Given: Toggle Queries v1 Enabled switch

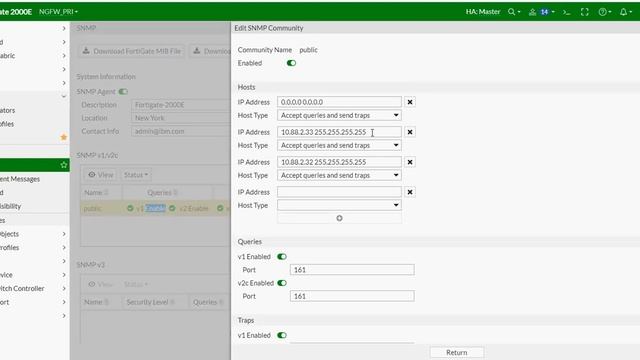Looking at the screenshot, I should 282,257.
